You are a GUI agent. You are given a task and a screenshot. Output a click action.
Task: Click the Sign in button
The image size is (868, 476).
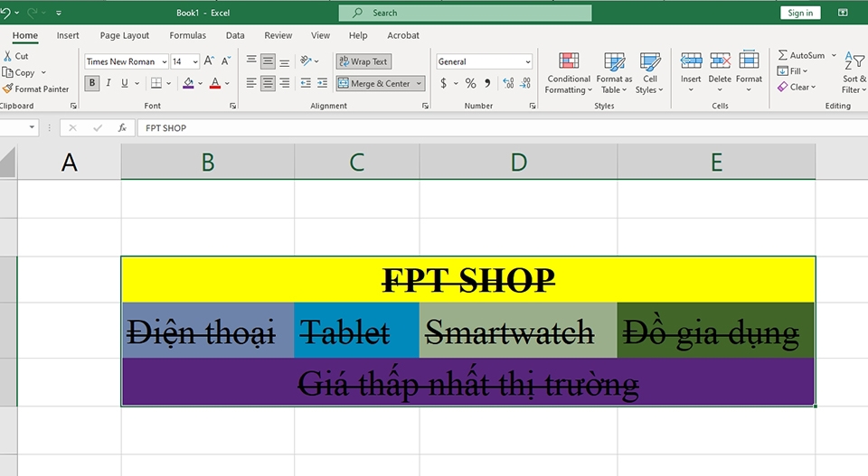[x=800, y=13]
